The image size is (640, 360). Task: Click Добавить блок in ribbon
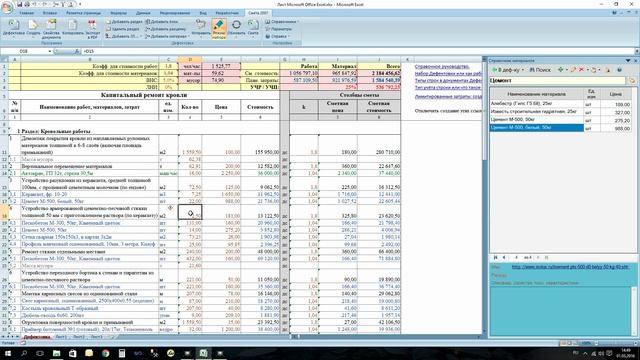click(162, 22)
